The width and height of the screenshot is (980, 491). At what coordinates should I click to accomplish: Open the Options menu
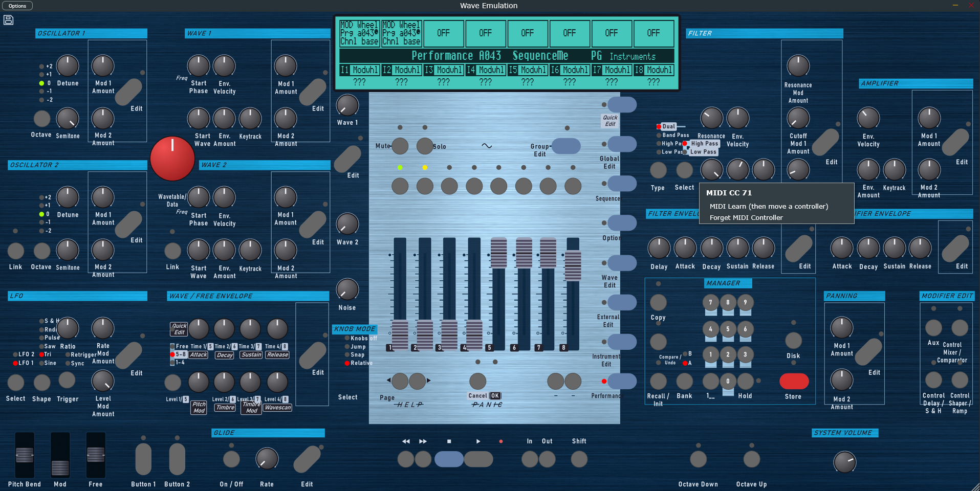point(17,6)
